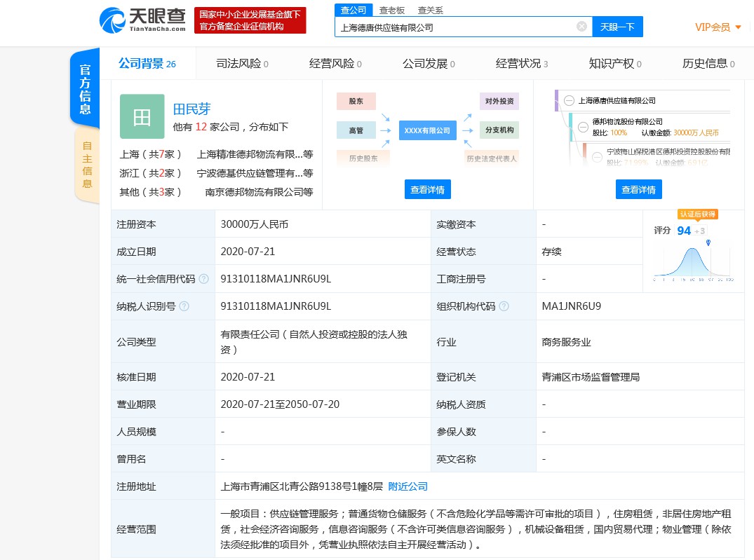Click the 认证后获得 badge

click(697, 214)
